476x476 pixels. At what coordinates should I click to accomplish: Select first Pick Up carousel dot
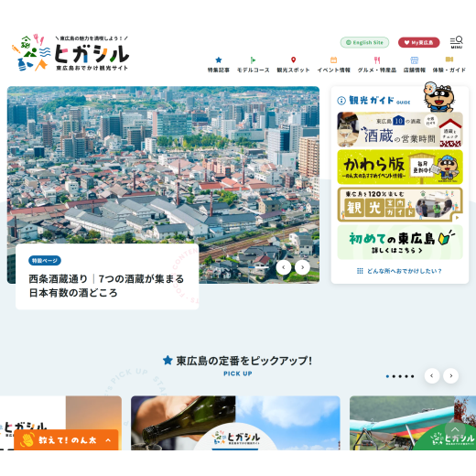pyautogui.click(x=387, y=376)
